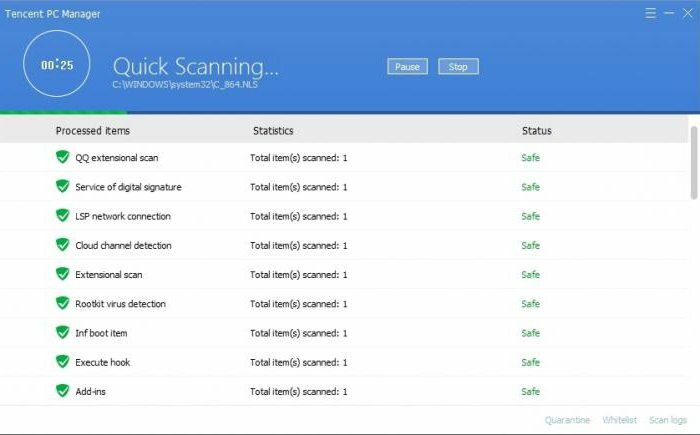Image resolution: width=700 pixels, height=435 pixels.
Task: Select Rootkit virus detection text
Action: pos(120,304)
